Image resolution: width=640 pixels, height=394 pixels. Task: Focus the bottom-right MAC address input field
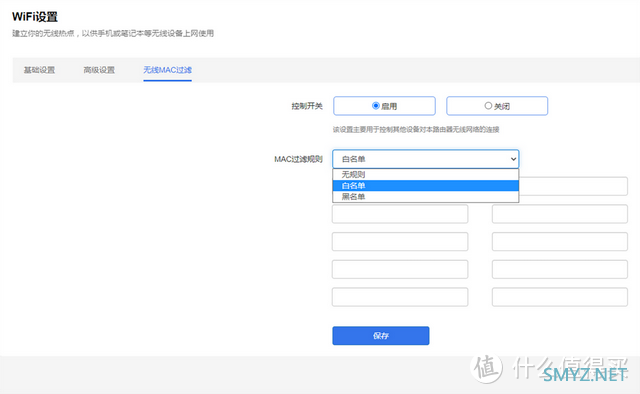pyautogui.click(x=560, y=297)
